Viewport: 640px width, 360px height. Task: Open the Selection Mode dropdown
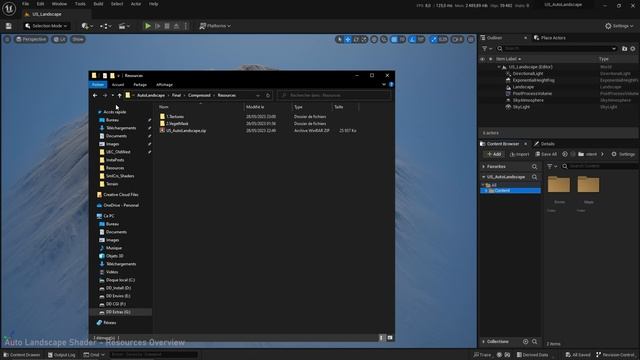[46, 26]
